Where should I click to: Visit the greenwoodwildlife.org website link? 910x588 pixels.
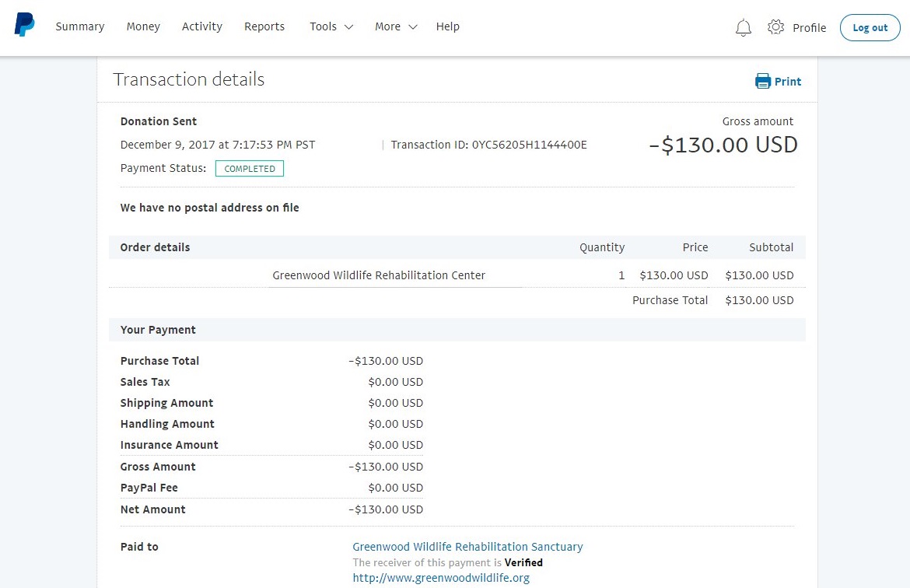(x=440, y=578)
